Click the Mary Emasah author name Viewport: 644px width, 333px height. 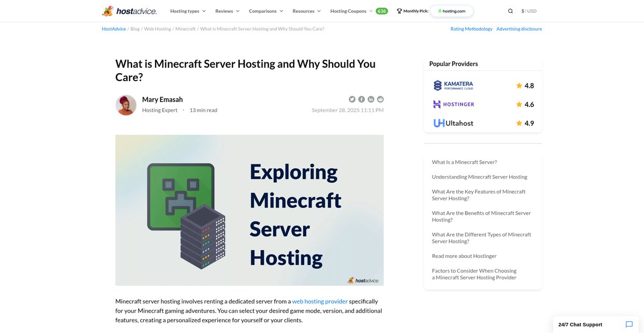tap(162, 99)
